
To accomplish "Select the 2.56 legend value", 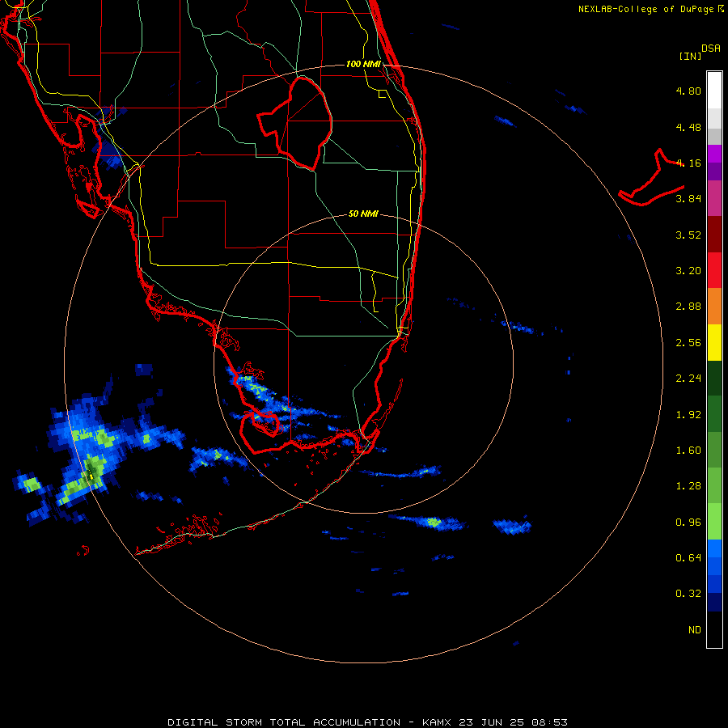I will pos(688,343).
